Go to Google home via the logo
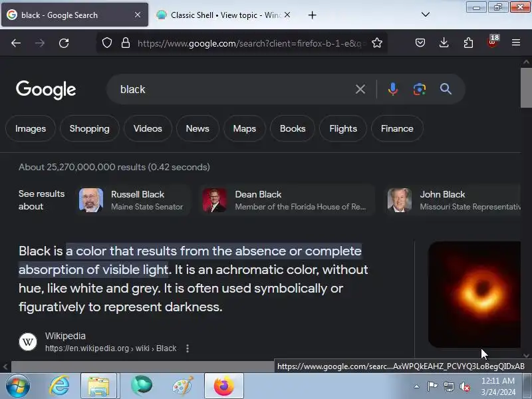This screenshot has height=399, width=532. tap(46, 90)
